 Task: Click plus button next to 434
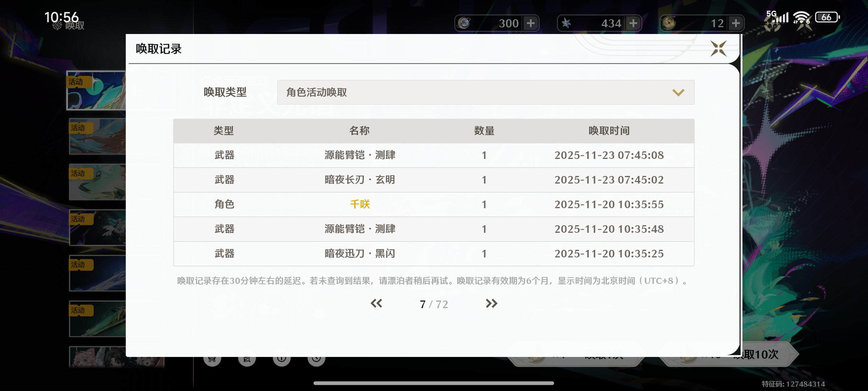[633, 24]
